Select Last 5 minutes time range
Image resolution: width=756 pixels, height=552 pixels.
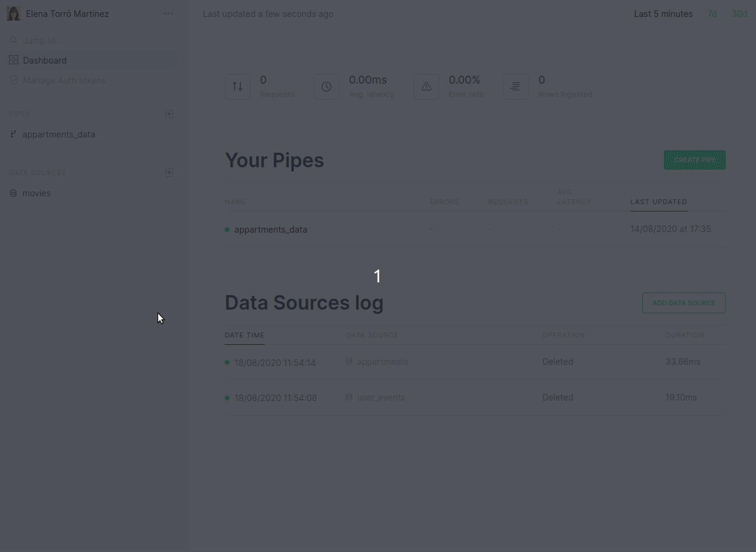[x=663, y=14]
